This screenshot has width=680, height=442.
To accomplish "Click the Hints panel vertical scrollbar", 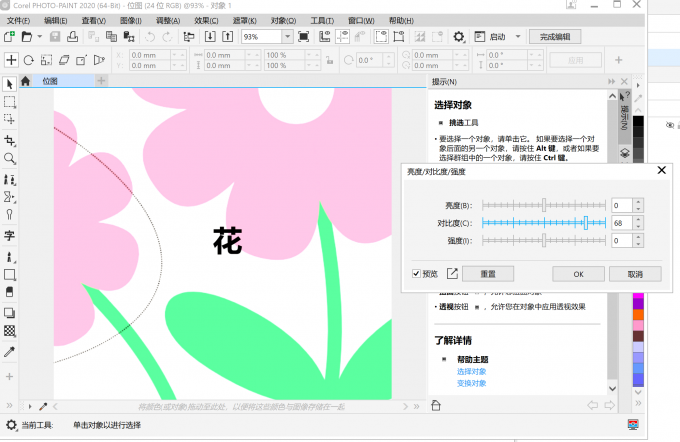I will (612, 242).
